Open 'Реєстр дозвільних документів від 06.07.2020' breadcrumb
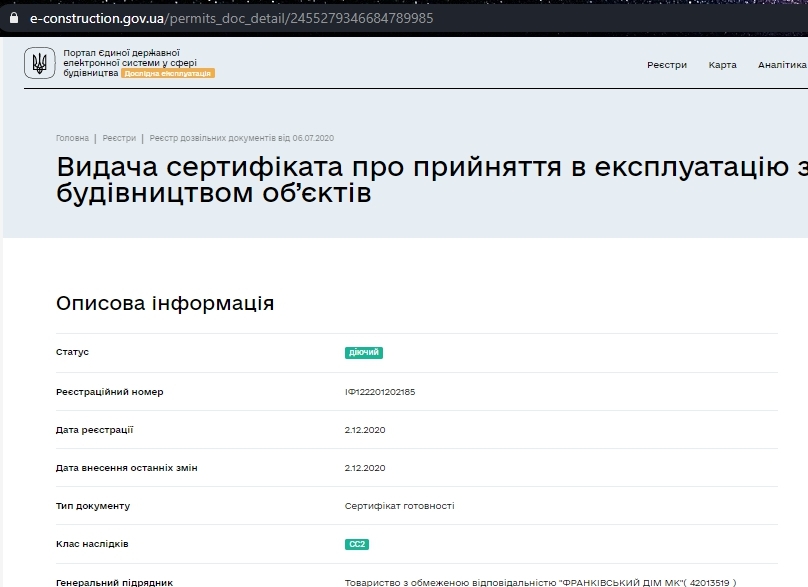 click(242, 138)
